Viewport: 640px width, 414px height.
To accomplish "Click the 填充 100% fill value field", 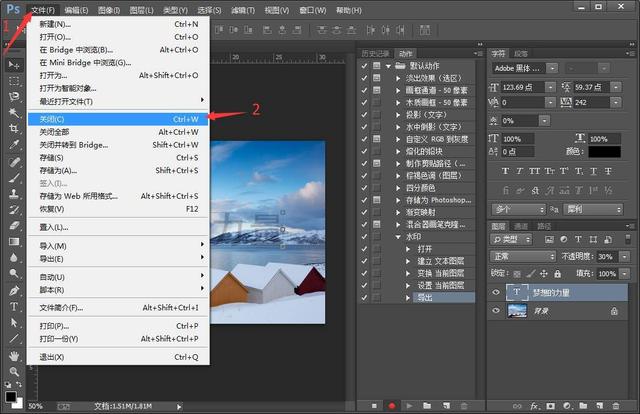I will (607, 274).
